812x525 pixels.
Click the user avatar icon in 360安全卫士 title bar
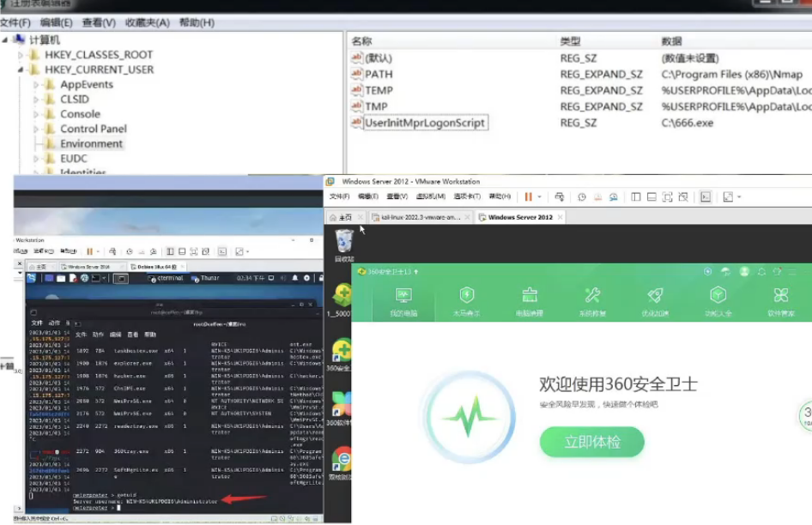(x=744, y=271)
